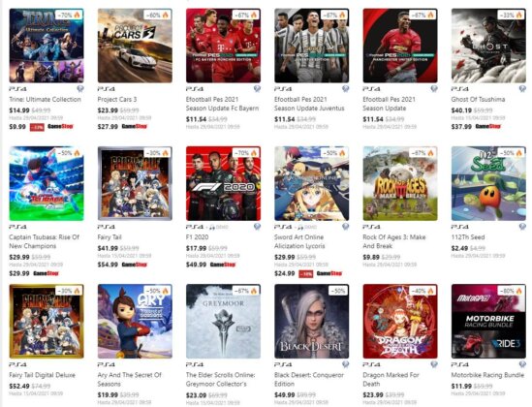The height and width of the screenshot is (407, 532).
Task: Open the Black Desert cover thumbnail
Action: 311,321
